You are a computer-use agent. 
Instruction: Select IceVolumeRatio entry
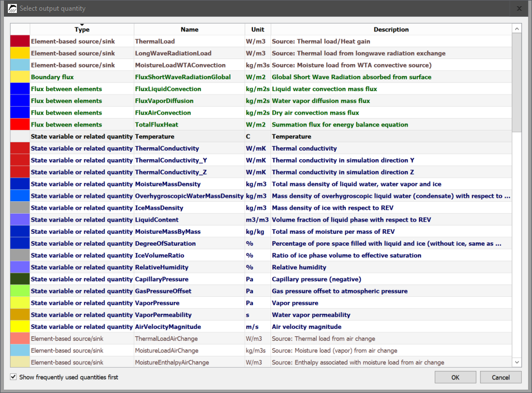coord(190,255)
